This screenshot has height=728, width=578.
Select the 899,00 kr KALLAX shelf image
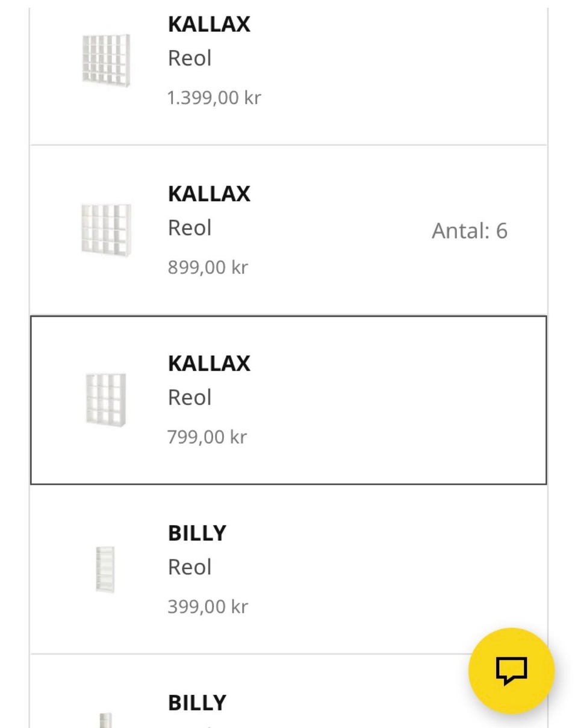pos(106,229)
